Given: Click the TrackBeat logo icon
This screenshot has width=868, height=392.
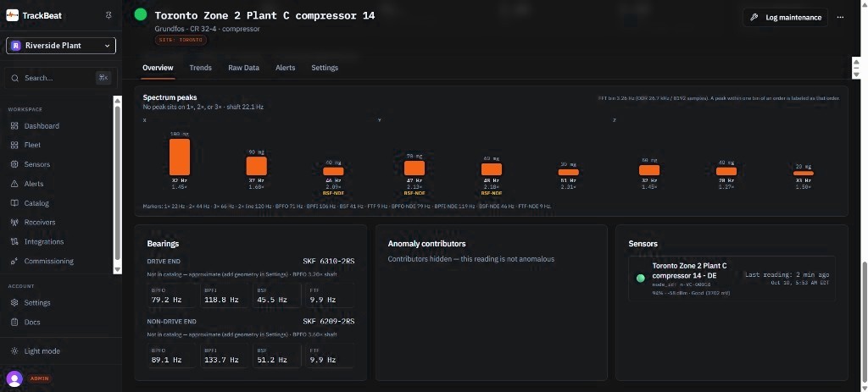Looking at the screenshot, I should click(12, 15).
